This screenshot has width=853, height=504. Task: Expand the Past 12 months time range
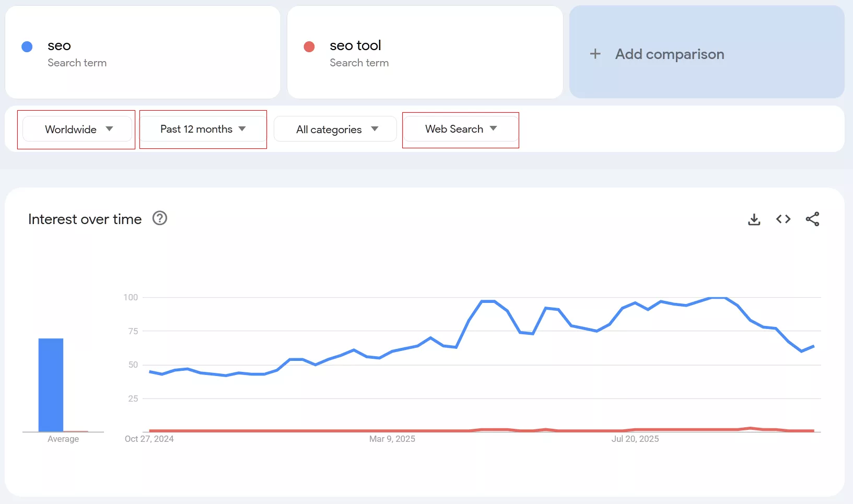[203, 129]
